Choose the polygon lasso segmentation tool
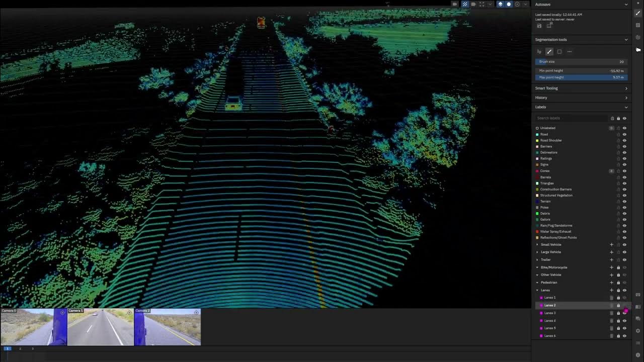 539,51
